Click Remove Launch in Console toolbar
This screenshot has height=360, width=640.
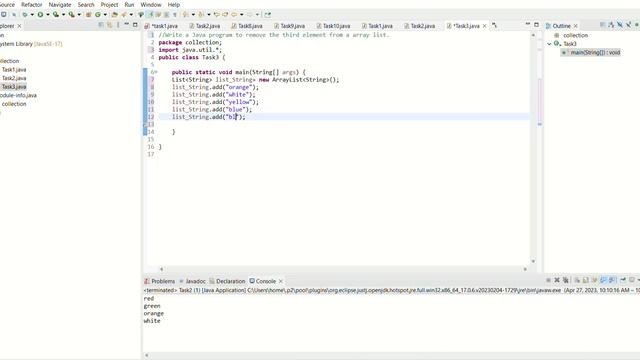click(557, 280)
